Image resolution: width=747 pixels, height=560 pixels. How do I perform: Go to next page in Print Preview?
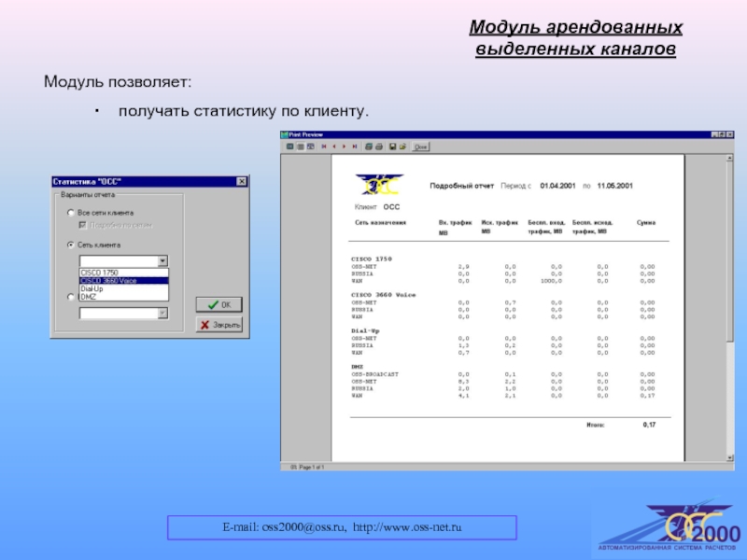pos(344,147)
